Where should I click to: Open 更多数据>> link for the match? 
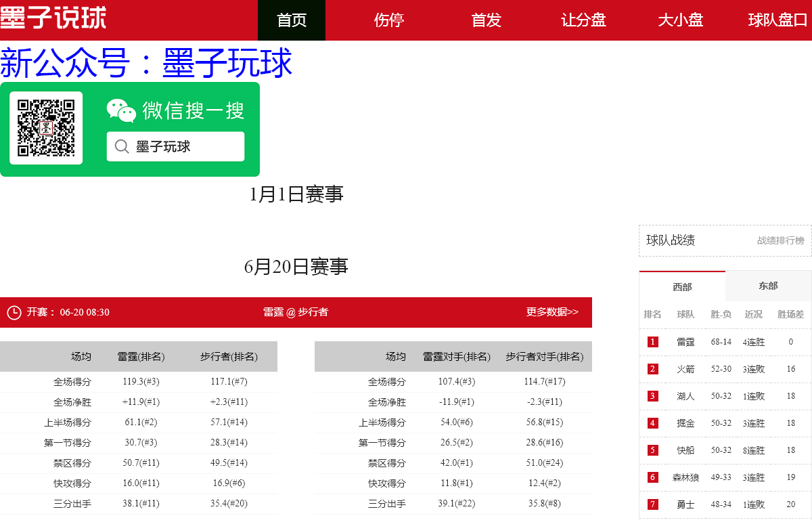click(x=552, y=312)
